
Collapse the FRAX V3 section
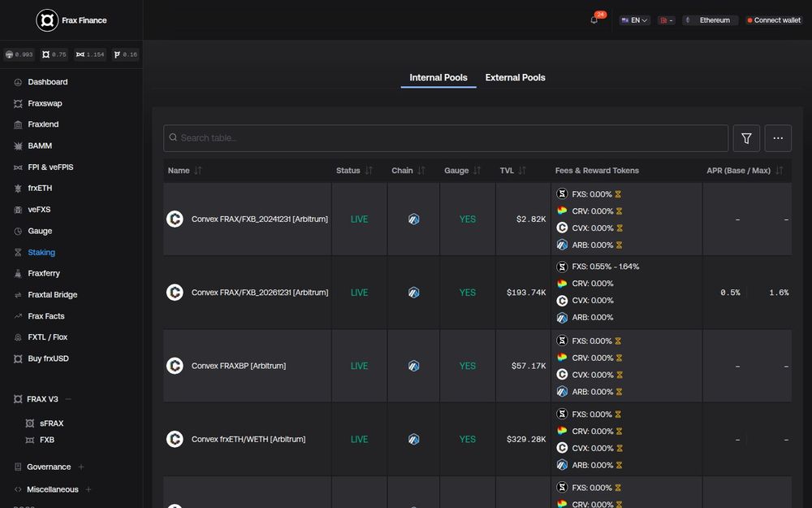point(68,399)
